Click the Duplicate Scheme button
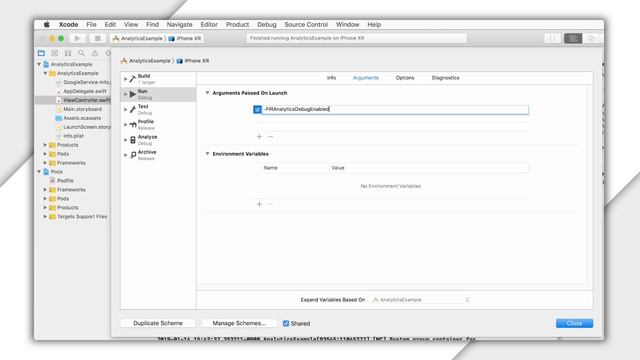The width and height of the screenshot is (640, 360). click(x=158, y=323)
